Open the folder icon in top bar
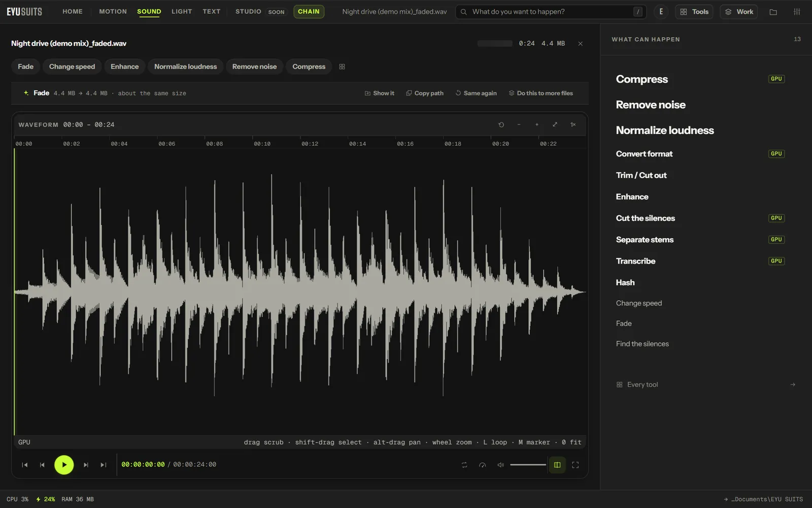Image resolution: width=812 pixels, height=508 pixels. (x=773, y=12)
